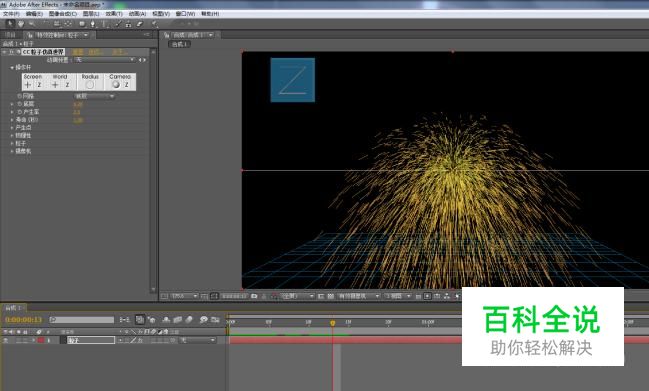Click the World Z control
This screenshot has width=649, height=391.
pyautogui.click(x=67, y=85)
